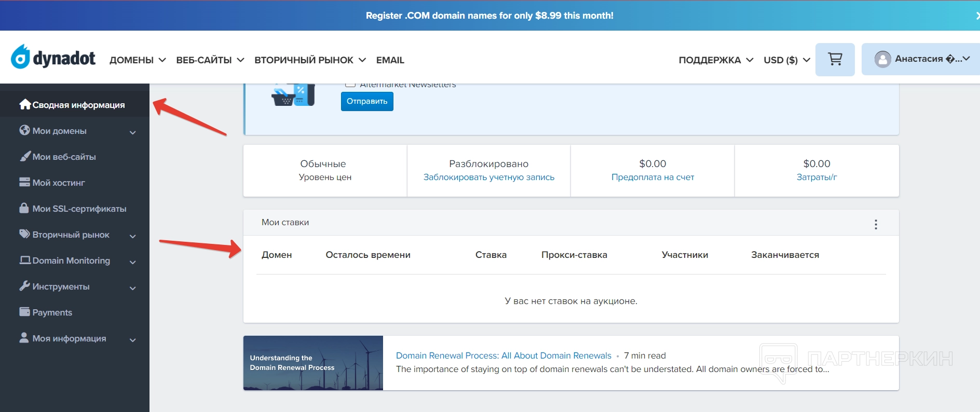Click the paintbrush icon for Мои веб-сайты
Image resolution: width=980 pixels, height=412 pixels.
click(x=24, y=156)
